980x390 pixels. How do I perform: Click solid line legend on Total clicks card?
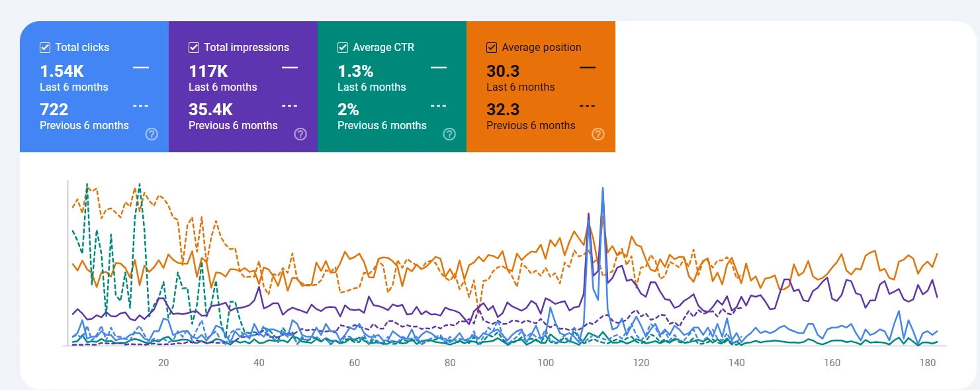coord(141,68)
